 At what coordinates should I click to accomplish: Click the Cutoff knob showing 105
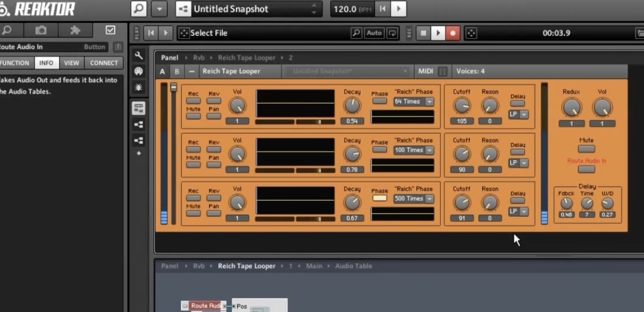462,105
